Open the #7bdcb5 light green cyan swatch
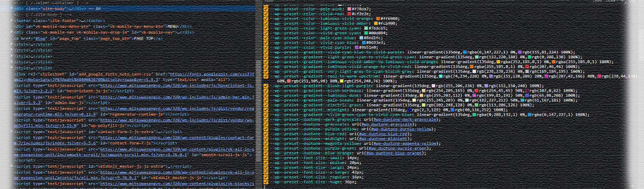Viewport: 644px width, 189px height. pyautogui.click(x=366, y=28)
